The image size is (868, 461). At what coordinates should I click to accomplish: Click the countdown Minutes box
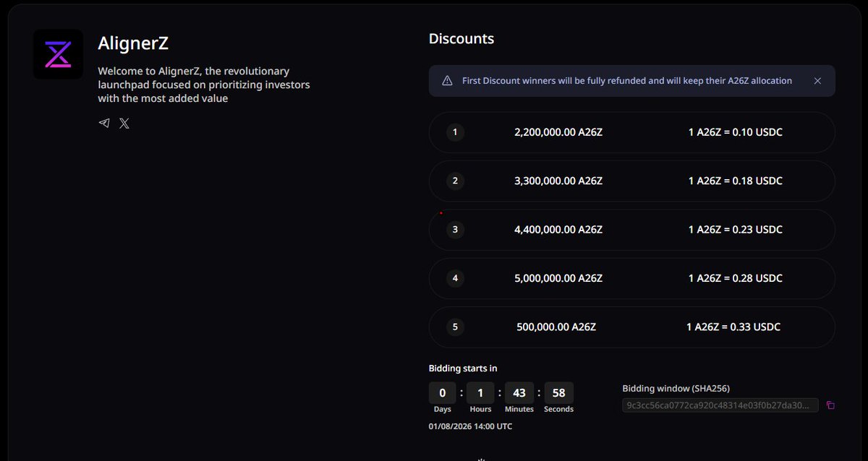pos(519,392)
